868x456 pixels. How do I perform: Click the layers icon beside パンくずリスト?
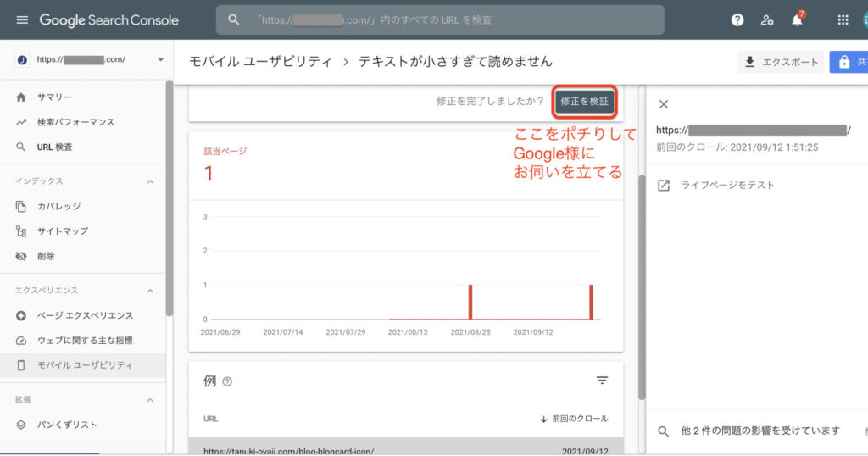(x=21, y=425)
